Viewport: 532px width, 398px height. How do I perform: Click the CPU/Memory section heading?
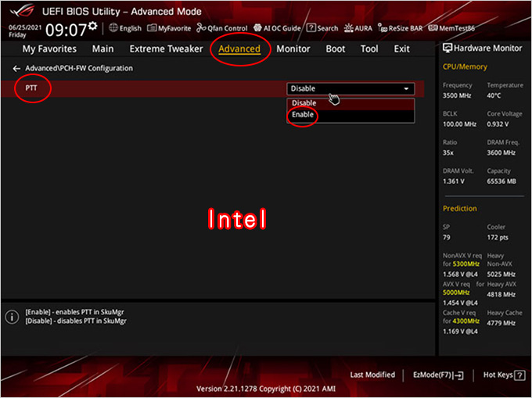pos(465,66)
